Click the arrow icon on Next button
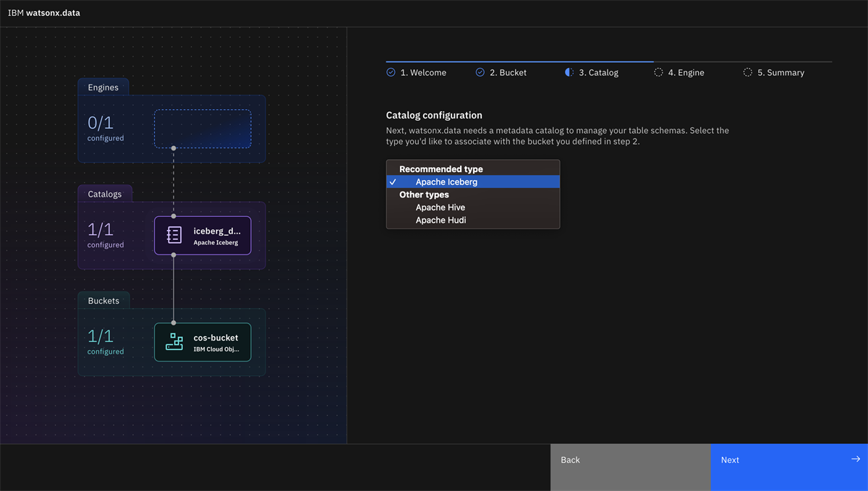The height and width of the screenshot is (491, 868). pyautogui.click(x=856, y=459)
